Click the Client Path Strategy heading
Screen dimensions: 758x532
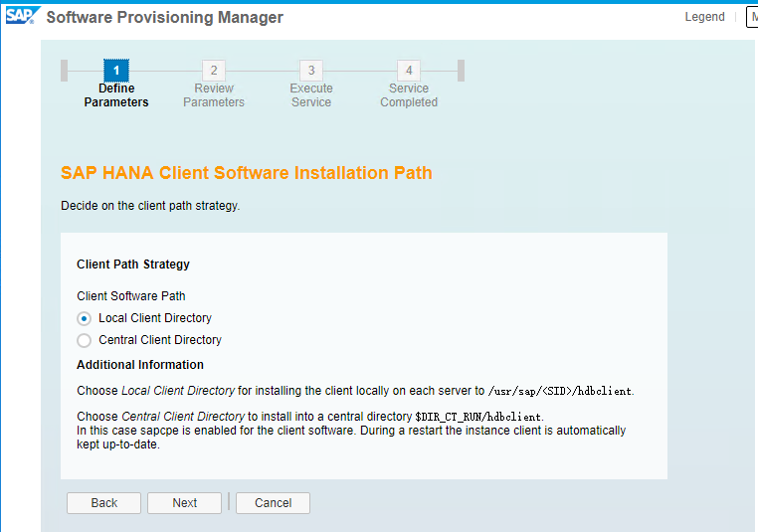(x=133, y=265)
